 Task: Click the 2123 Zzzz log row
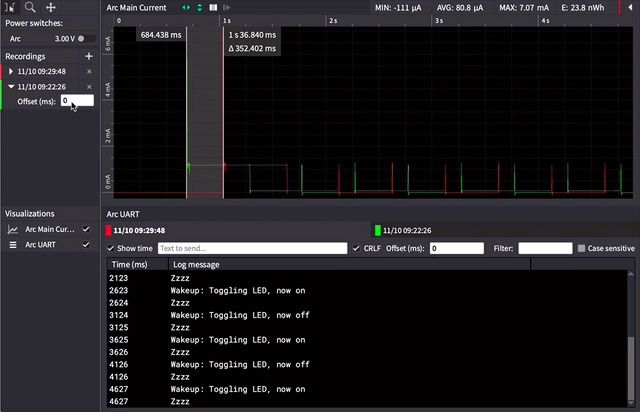367,278
